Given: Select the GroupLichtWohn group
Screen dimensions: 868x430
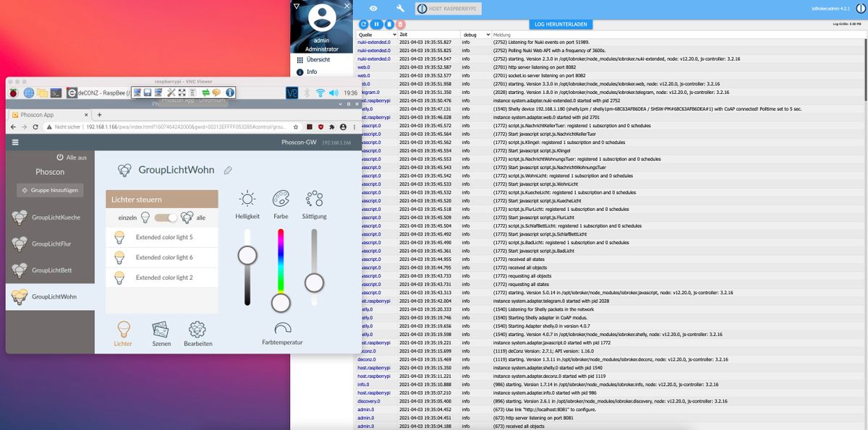Looking at the screenshot, I should point(50,296).
